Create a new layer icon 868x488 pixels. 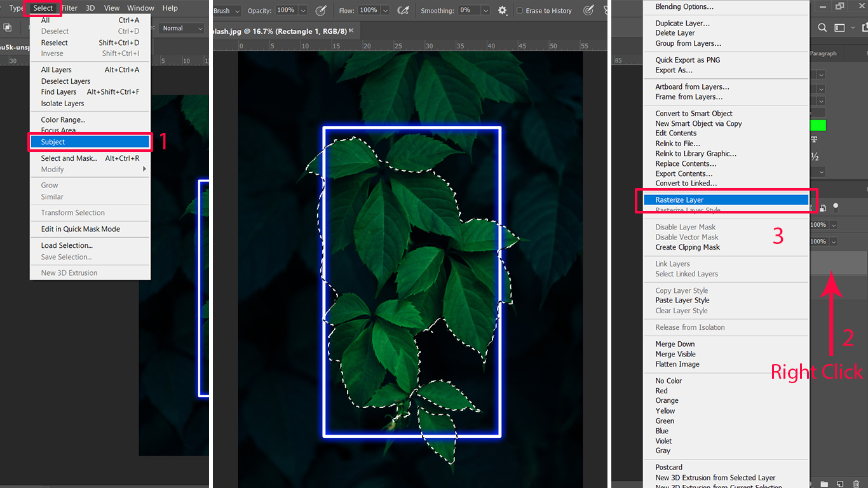pyautogui.click(x=839, y=484)
